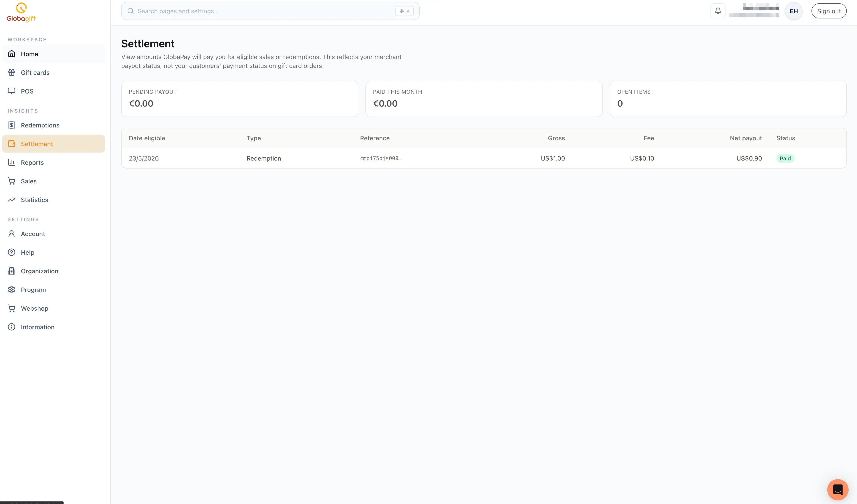Click the Reference column header
Screen dimensions: 857x504
[375, 138]
